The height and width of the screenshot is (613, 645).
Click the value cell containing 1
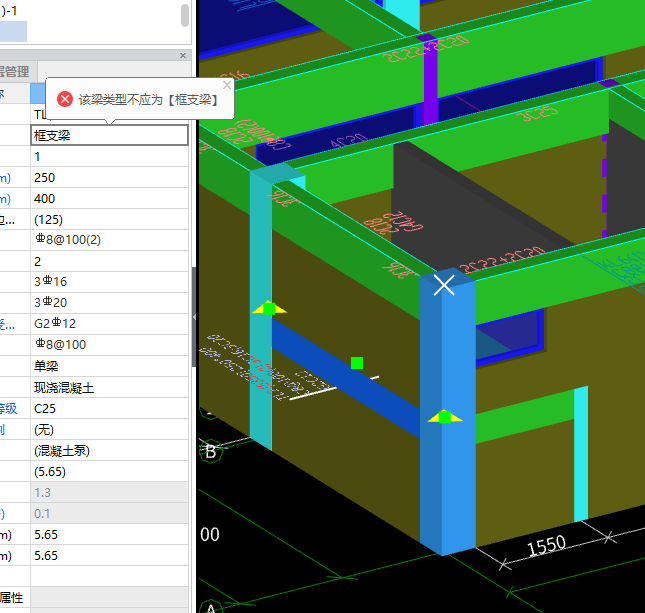[x=109, y=156]
